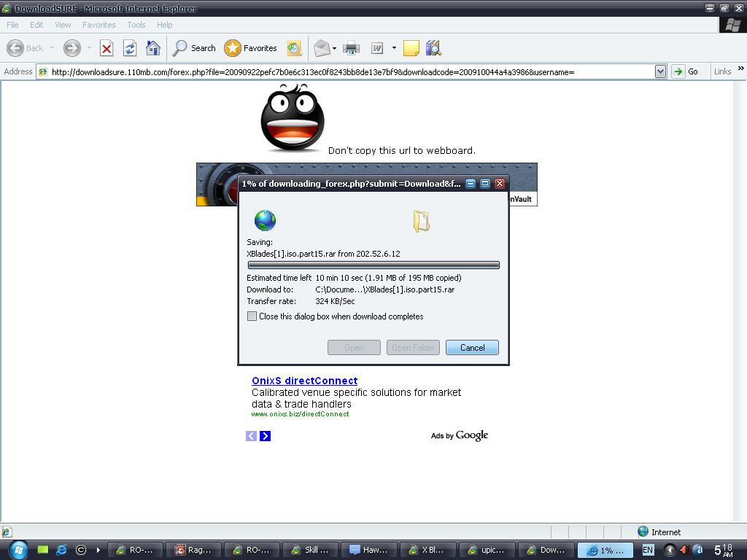Expand the Back button history dropdown
The width and height of the screenshot is (747, 560).
(52, 48)
